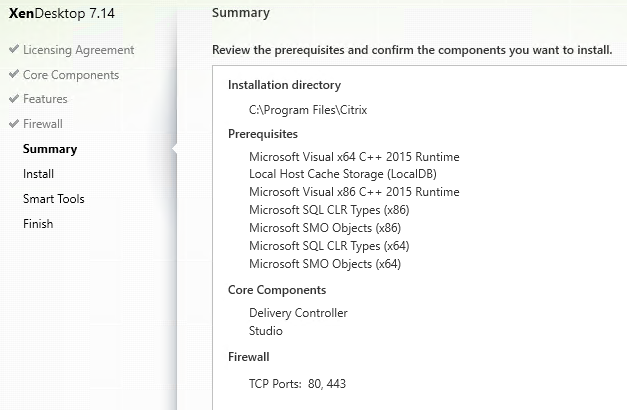Open the Features step
Viewport: 627px width, 410px height.
[x=45, y=99]
